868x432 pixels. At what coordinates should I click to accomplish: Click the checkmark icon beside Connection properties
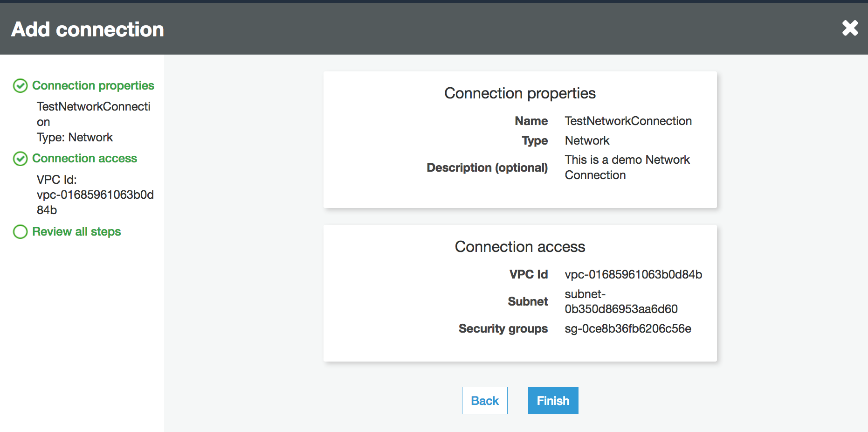[20, 86]
